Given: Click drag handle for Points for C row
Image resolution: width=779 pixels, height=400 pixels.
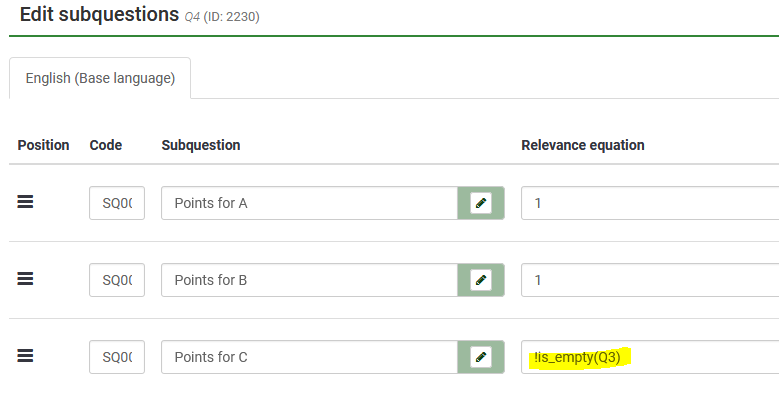Looking at the screenshot, I should (x=26, y=356).
